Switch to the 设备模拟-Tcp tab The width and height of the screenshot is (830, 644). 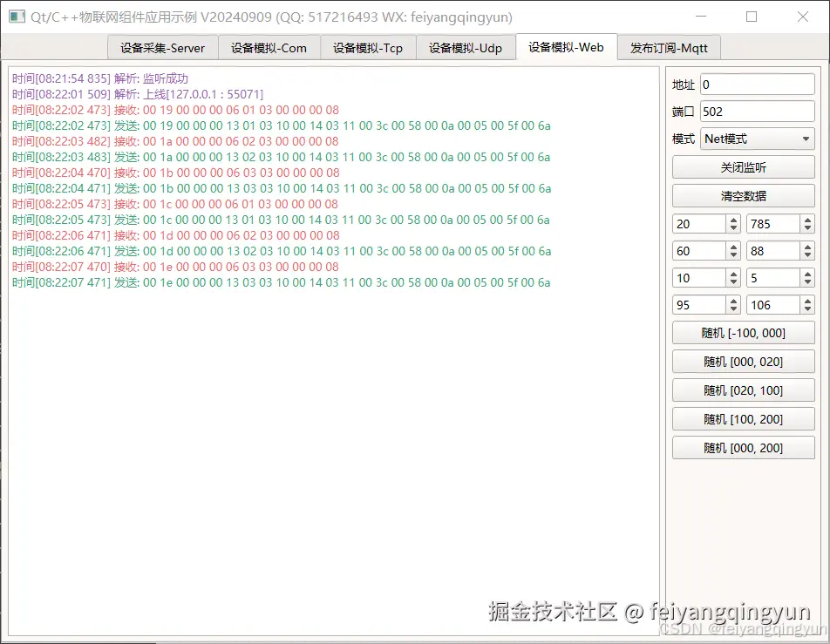368,48
